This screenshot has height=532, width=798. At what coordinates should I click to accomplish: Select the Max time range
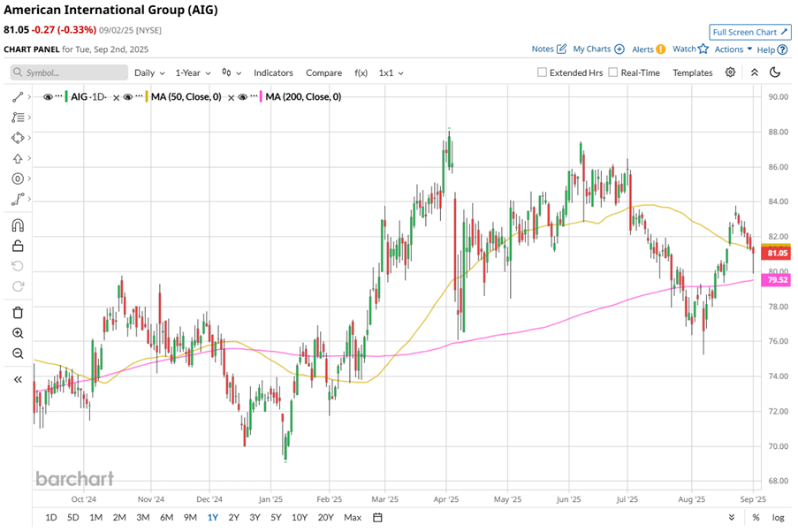pos(353,517)
